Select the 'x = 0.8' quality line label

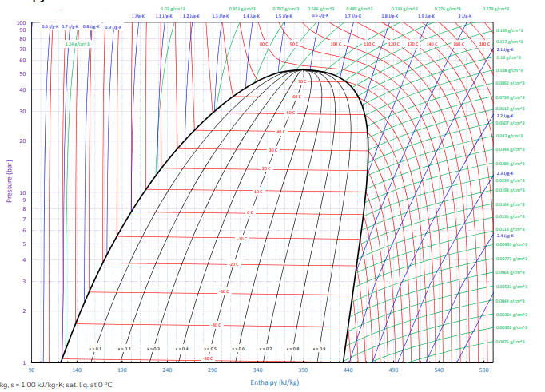click(x=292, y=349)
